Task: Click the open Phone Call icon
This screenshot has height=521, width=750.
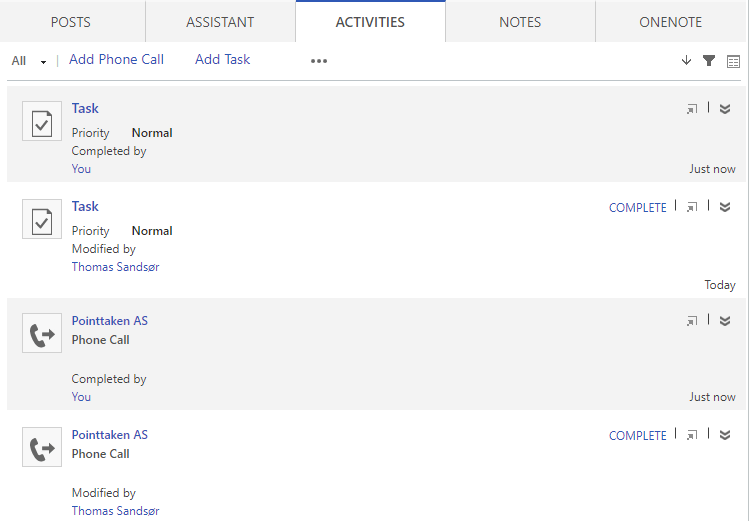Action: [42, 448]
